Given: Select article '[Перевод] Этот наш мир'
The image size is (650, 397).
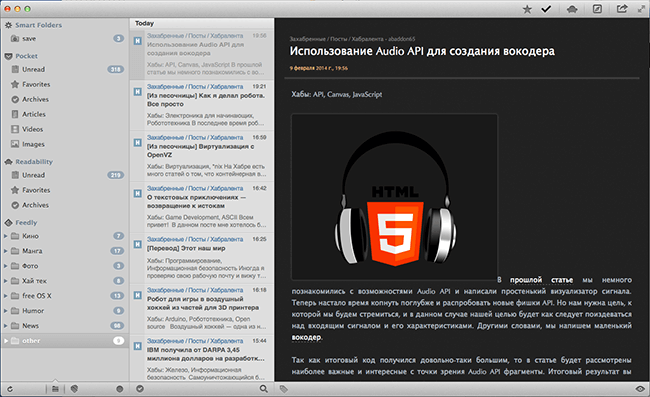Looking at the screenshot, I should click(x=202, y=258).
